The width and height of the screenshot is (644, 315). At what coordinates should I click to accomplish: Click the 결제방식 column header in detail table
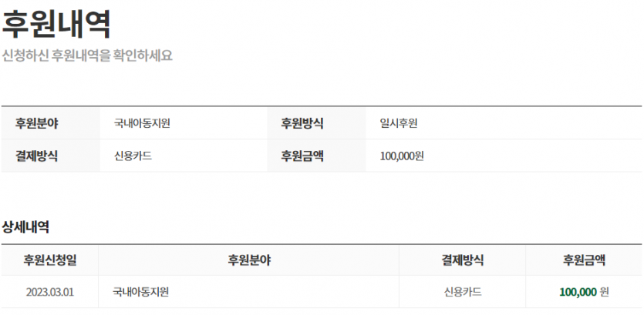pyautogui.click(x=463, y=260)
